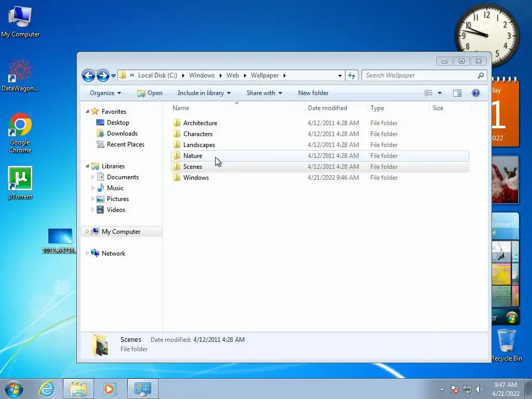
Task: Select Local Disk (C:) in the address bar
Action: (157, 75)
